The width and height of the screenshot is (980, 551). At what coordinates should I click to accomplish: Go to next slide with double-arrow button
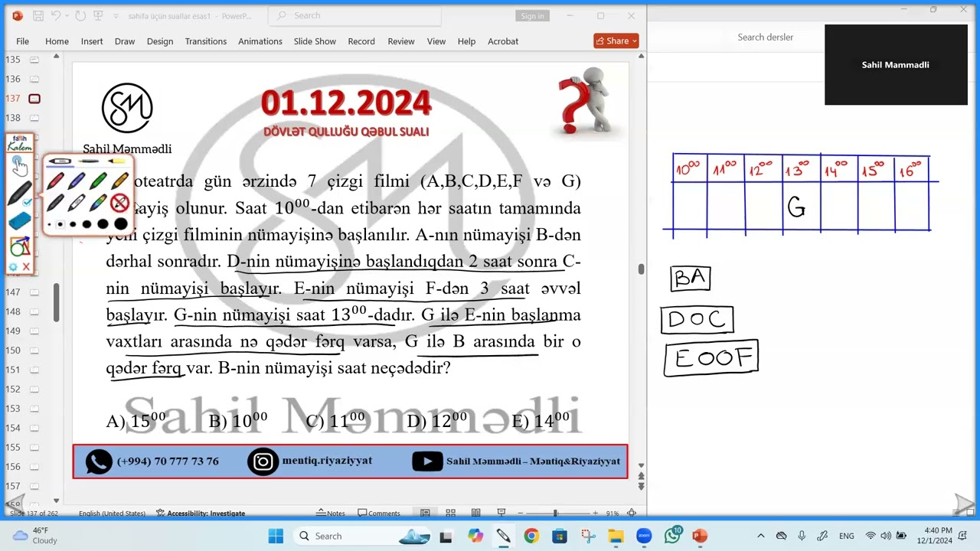click(642, 487)
